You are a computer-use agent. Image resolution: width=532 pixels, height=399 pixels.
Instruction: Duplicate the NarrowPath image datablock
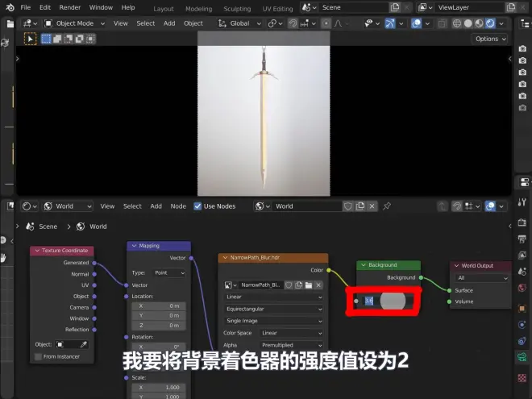[x=298, y=285]
